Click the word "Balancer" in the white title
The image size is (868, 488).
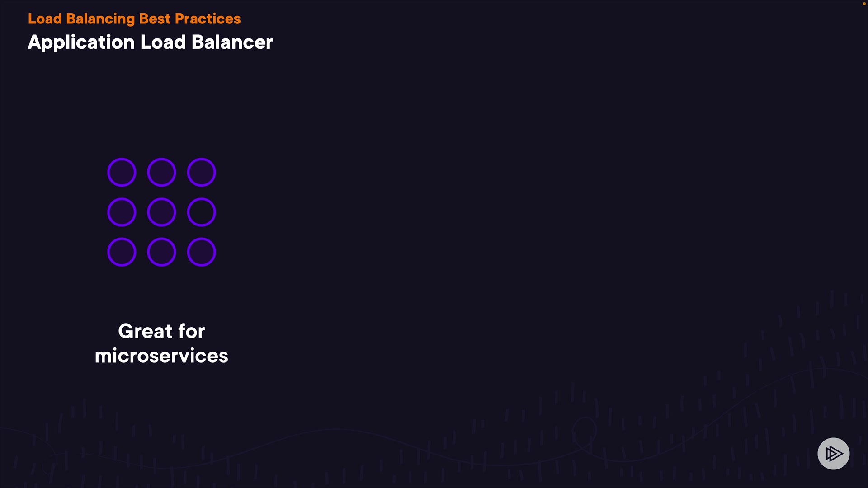232,42
